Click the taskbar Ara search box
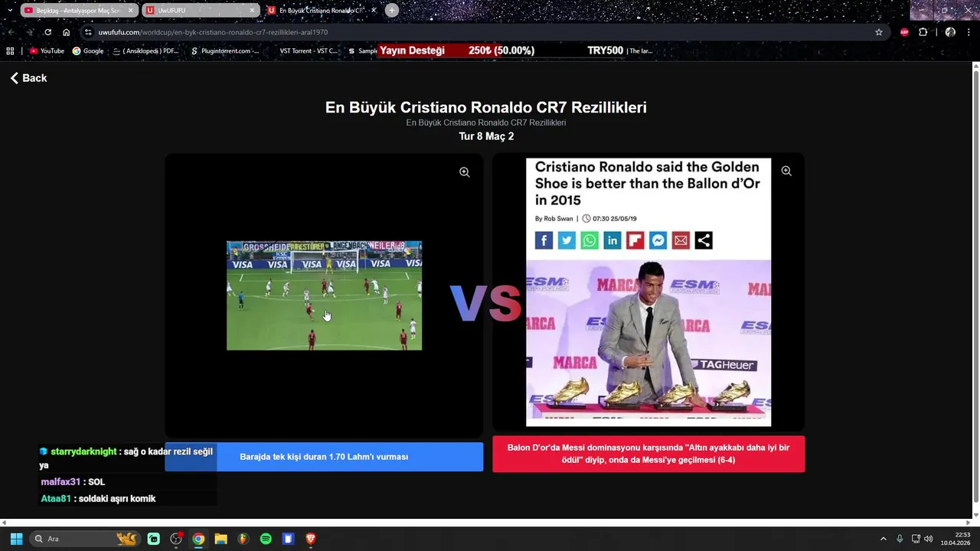The height and width of the screenshot is (551, 980). tap(84, 539)
